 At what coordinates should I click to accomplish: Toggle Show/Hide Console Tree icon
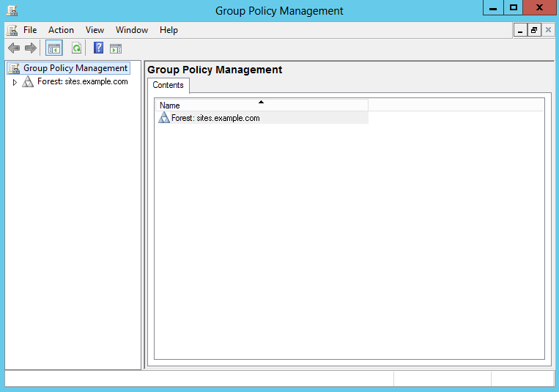point(54,48)
